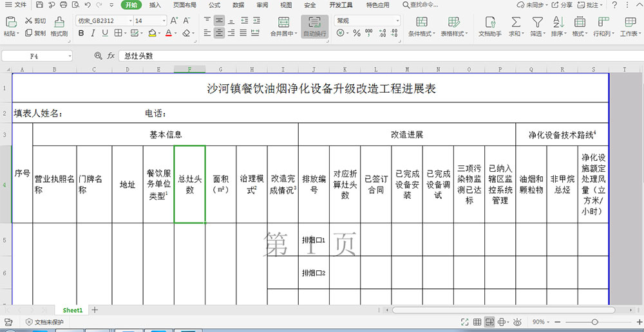Open the font name dropdown
This screenshot has height=332, width=644.
pyautogui.click(x=129, y=21)
